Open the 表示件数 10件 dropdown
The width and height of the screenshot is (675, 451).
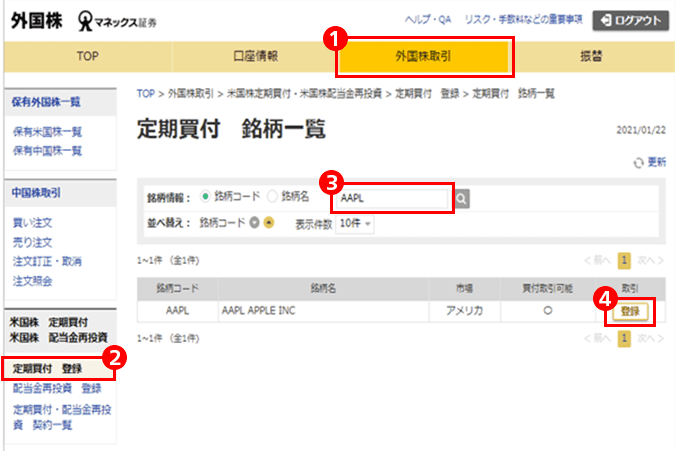[355, 224]
